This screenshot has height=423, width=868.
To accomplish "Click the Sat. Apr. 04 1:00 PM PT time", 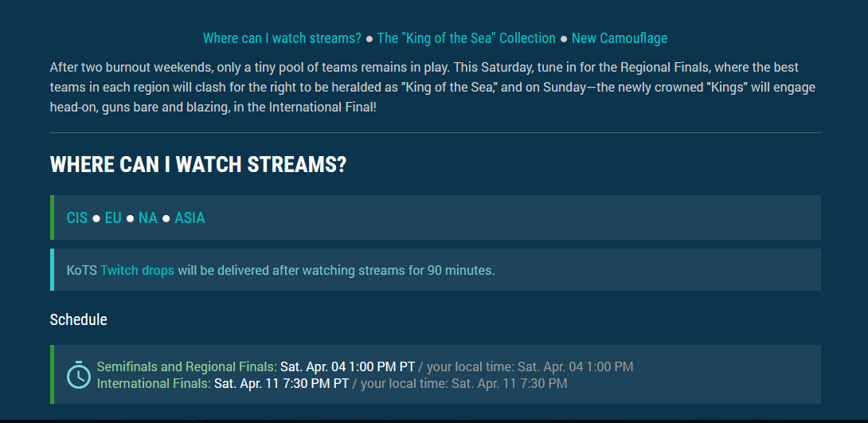I will click(x=347, y=366).
